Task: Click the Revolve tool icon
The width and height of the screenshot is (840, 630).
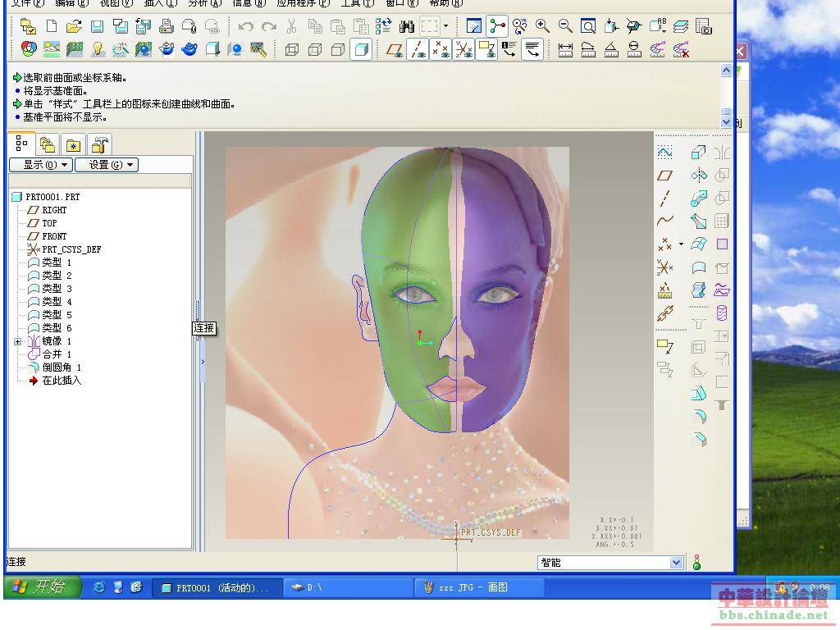Action: pos(698,176)
